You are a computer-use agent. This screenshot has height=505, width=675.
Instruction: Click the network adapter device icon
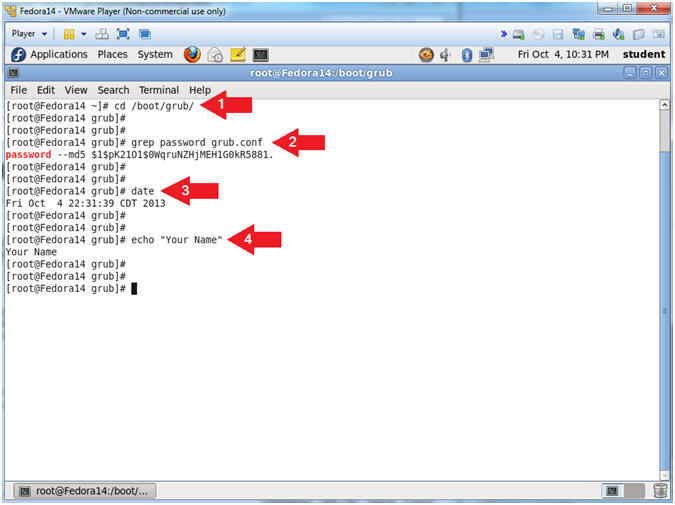coord(579,34)
